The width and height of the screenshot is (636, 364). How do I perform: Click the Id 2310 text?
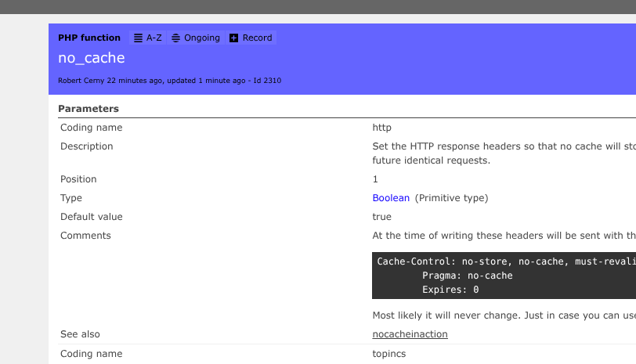[268, 81]
